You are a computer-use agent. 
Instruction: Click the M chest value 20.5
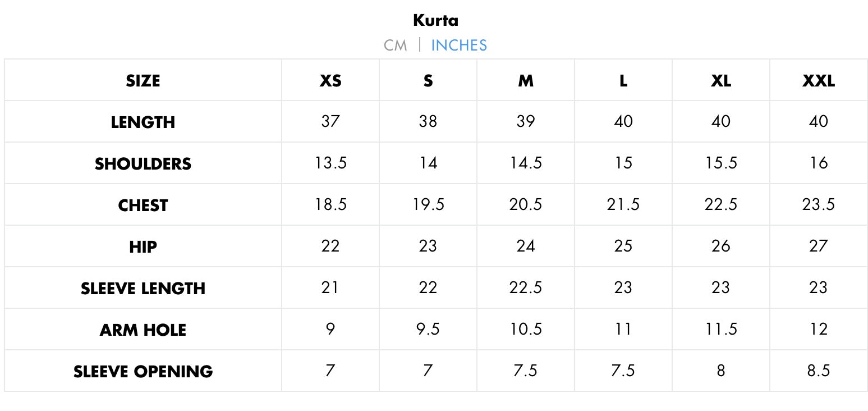pos(526,204)
